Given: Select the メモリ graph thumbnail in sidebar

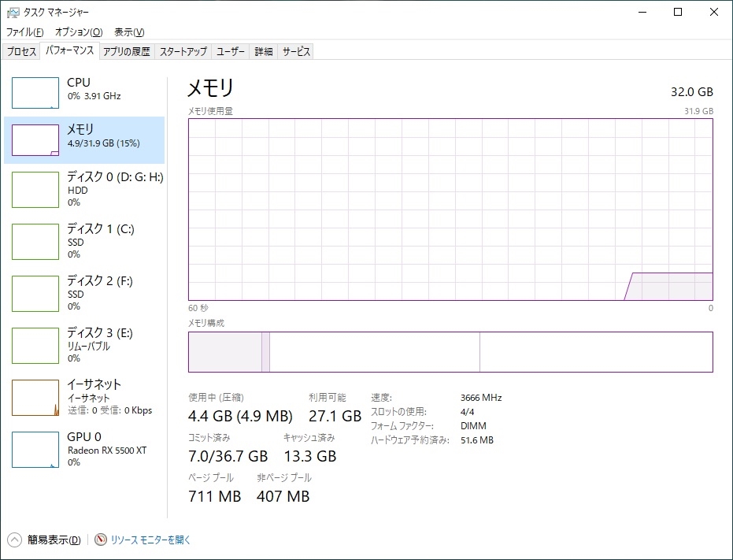Looking at the screenshot, I should pos(35,140).
